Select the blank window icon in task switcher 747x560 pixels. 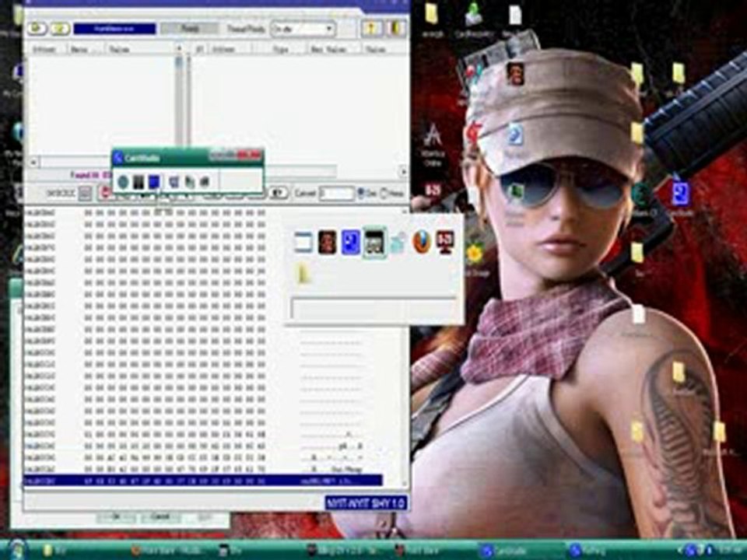(x=303, y=243)
